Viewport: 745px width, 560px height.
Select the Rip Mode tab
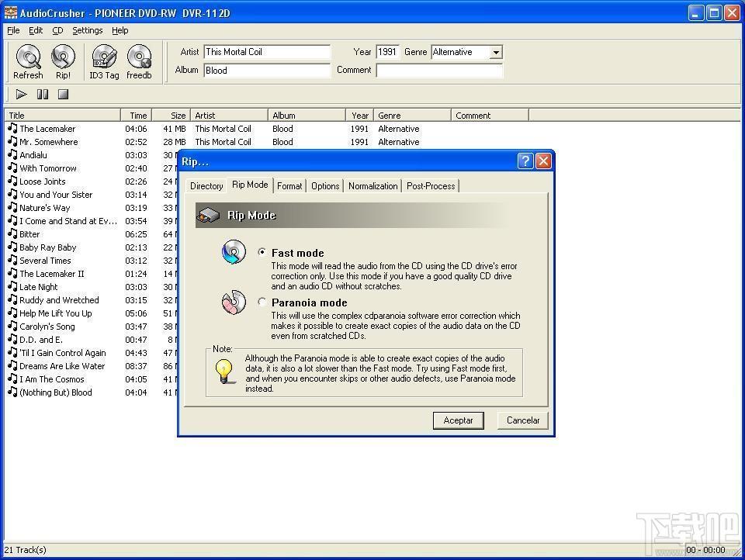pos(250,185)
